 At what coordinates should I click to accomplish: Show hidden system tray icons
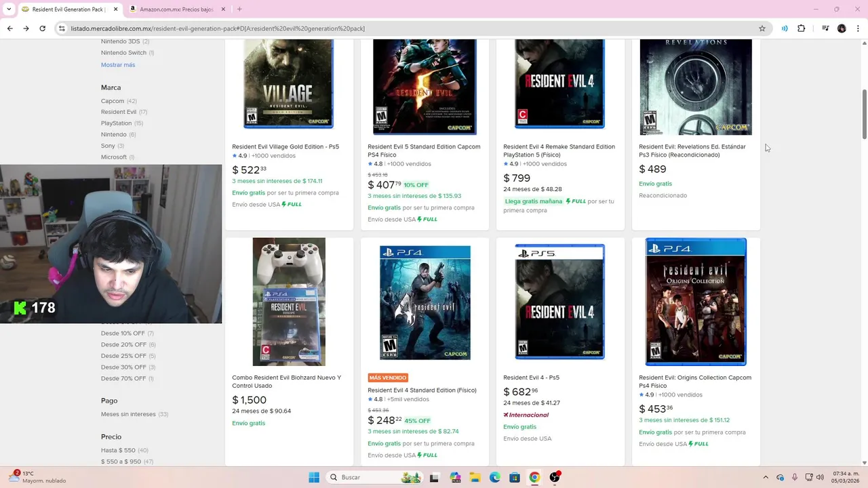pyautogui.click(x=766, y=477)
